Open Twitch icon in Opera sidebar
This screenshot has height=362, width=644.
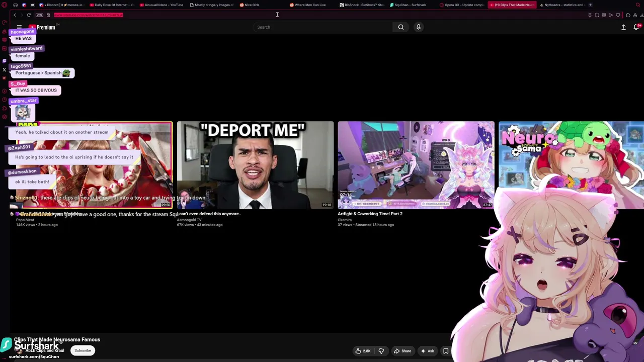tap(5, 61)
